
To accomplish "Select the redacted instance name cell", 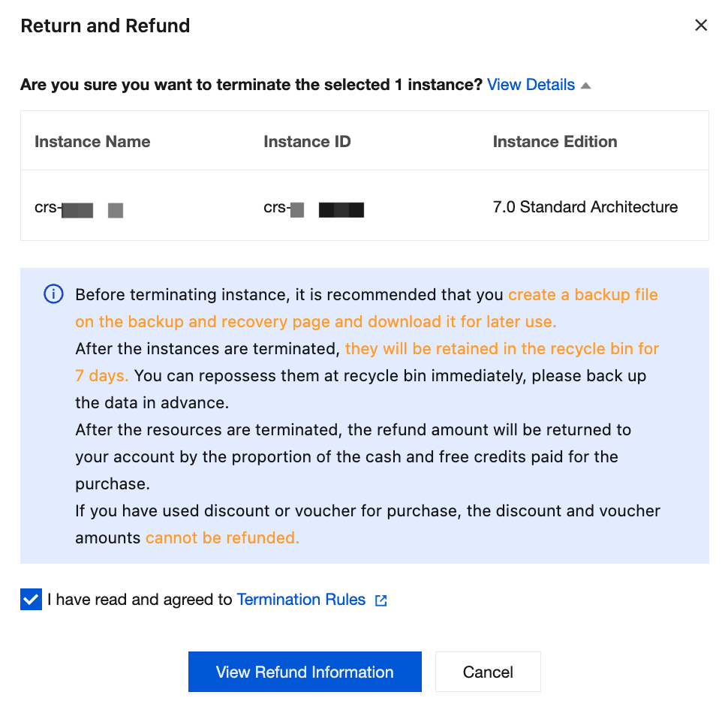I will pyautogui.click(x=79, y=208).
